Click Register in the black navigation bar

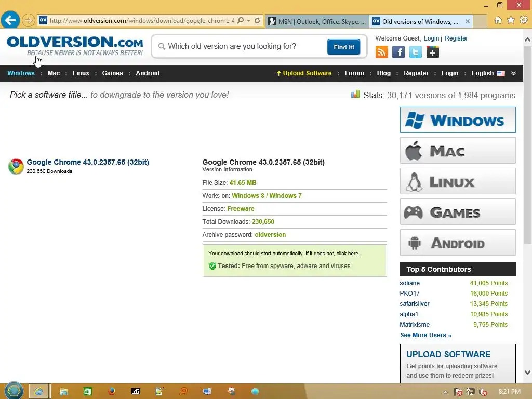coord(416,73)
